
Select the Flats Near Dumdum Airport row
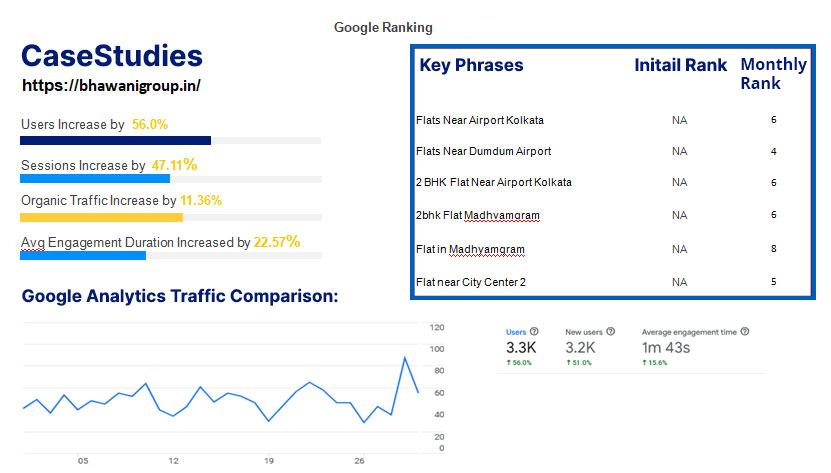(612, 151)
